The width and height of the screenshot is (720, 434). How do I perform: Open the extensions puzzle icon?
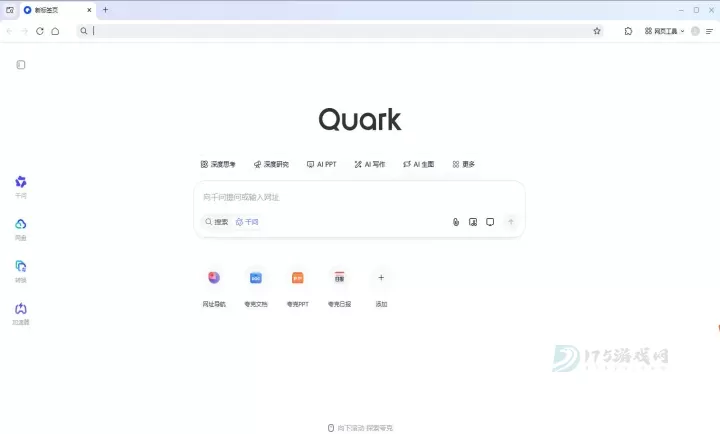[x=628, y=31]
